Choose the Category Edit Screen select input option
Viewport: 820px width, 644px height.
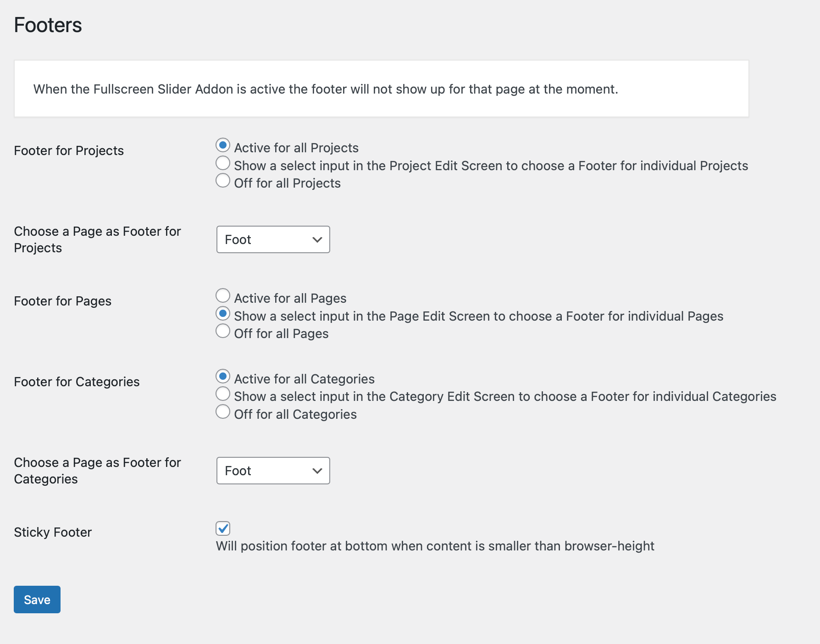(x=223, y=394)
